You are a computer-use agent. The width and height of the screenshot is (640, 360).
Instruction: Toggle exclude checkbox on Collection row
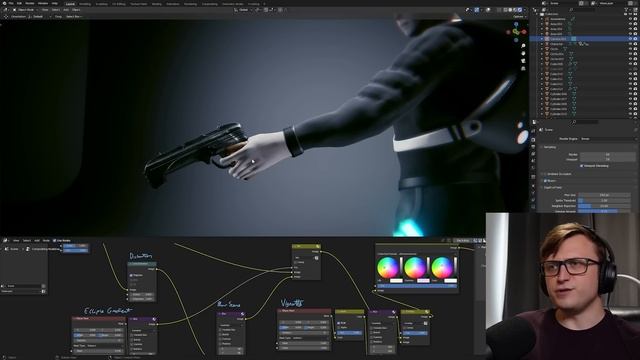coord(626,14)
